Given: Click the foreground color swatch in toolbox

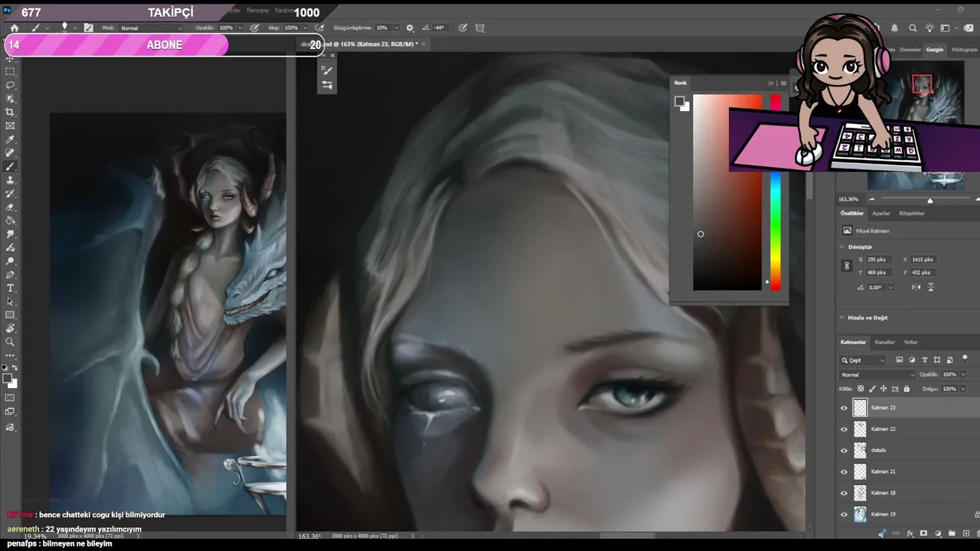Looking at the screenshot, I should [x=7, y=379].
